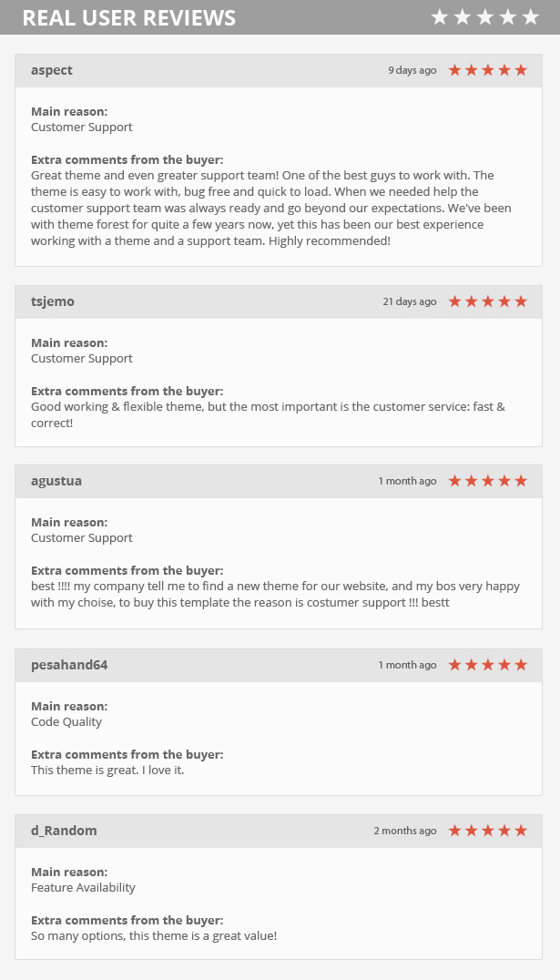
Task: Click the red stars on agustua's review
Action: coord(487,481)
